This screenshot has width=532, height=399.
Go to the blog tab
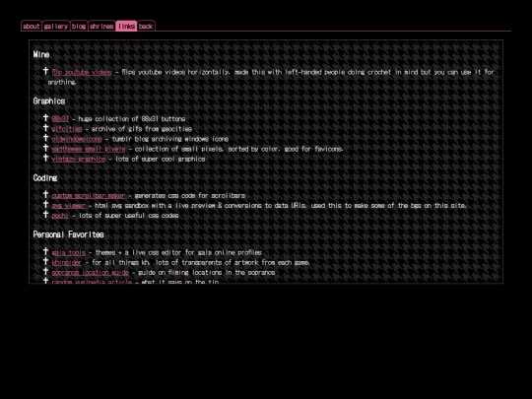pos(79,27)
